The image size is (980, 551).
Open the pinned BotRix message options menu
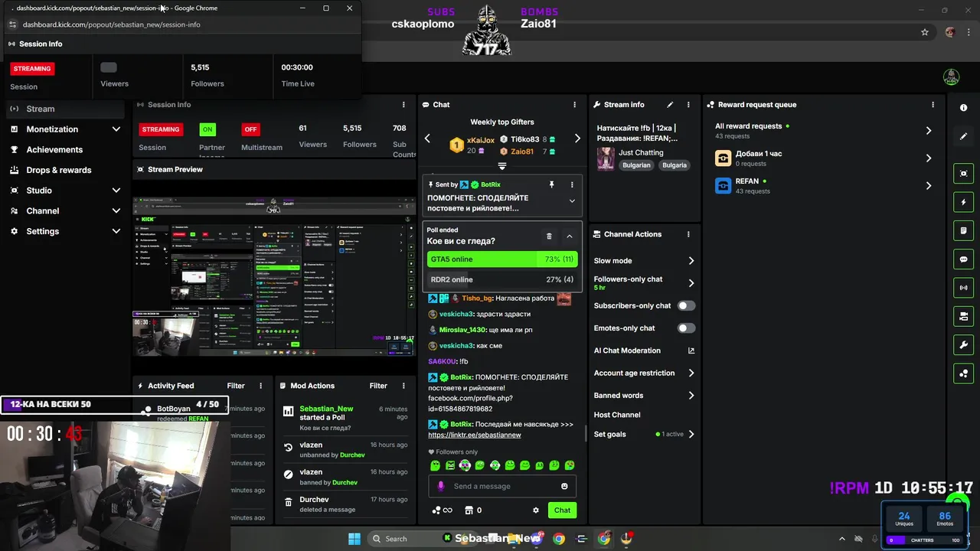pos(572,184)
